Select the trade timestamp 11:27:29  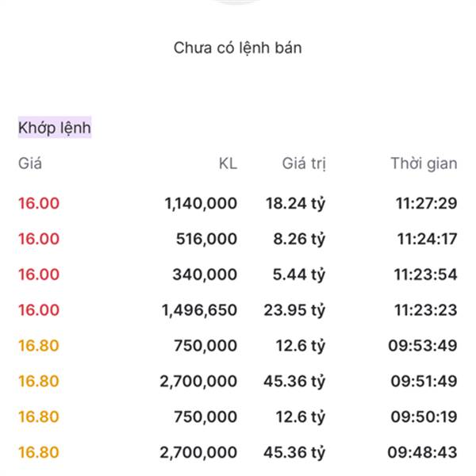point(426,203)
